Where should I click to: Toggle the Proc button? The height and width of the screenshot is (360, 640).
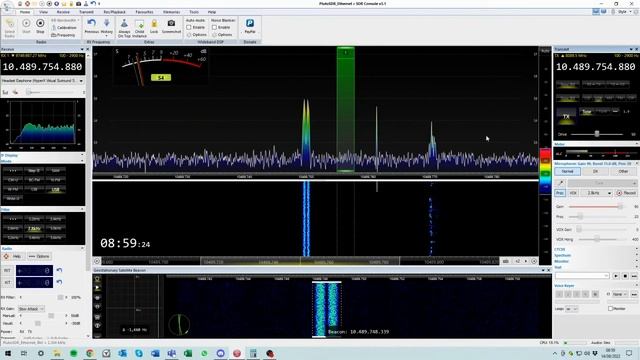click(560, 193)
